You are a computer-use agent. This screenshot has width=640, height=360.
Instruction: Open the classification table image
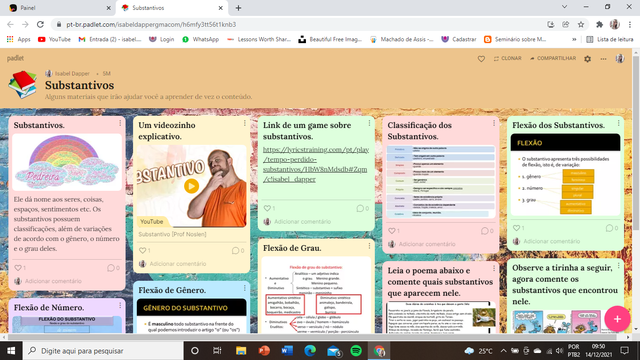(441, 182)
